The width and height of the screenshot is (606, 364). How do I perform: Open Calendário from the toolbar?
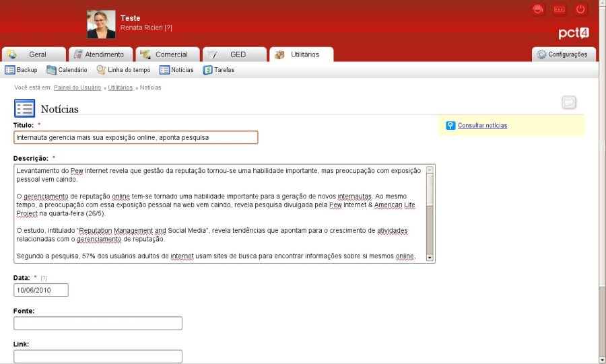tap(67, 70)
